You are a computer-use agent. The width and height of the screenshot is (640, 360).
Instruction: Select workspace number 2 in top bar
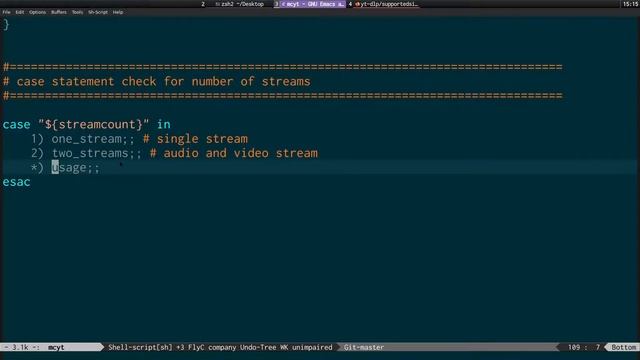pos(203,4)
